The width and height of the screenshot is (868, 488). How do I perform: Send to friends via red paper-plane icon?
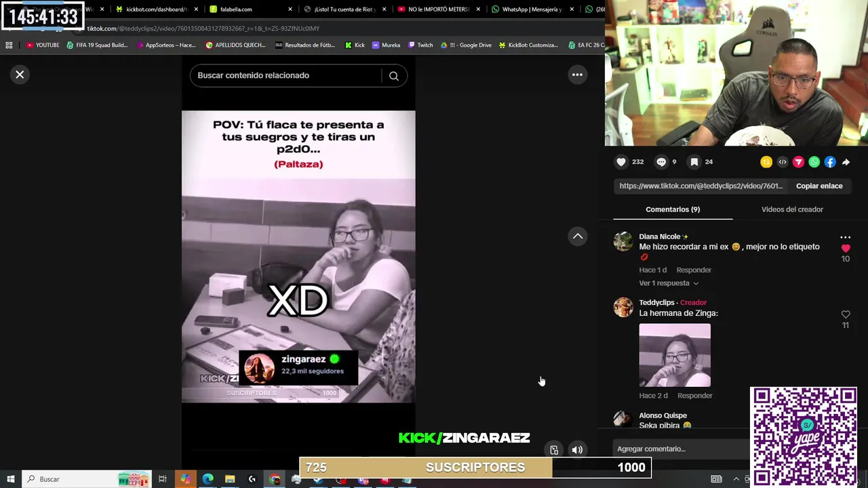coord(798,162)
